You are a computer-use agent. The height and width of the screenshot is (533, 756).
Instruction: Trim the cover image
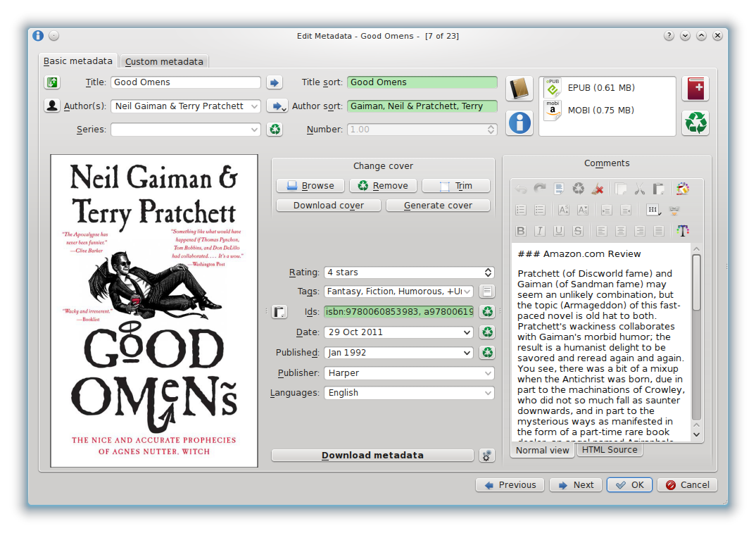coord(456,186)
